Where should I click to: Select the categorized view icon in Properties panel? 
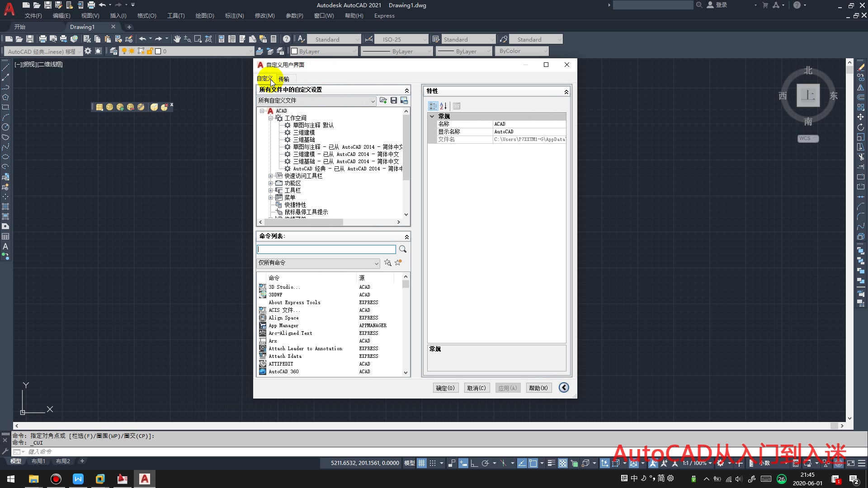click(433, 106)
